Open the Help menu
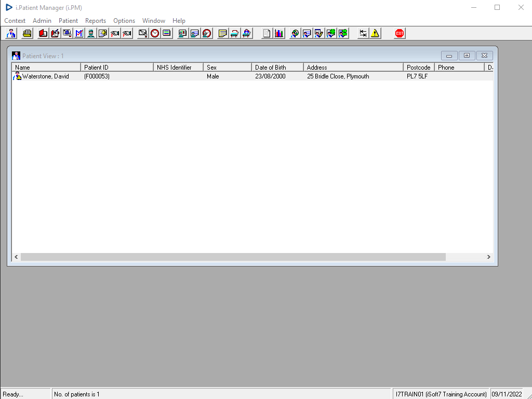 point(179,21)
